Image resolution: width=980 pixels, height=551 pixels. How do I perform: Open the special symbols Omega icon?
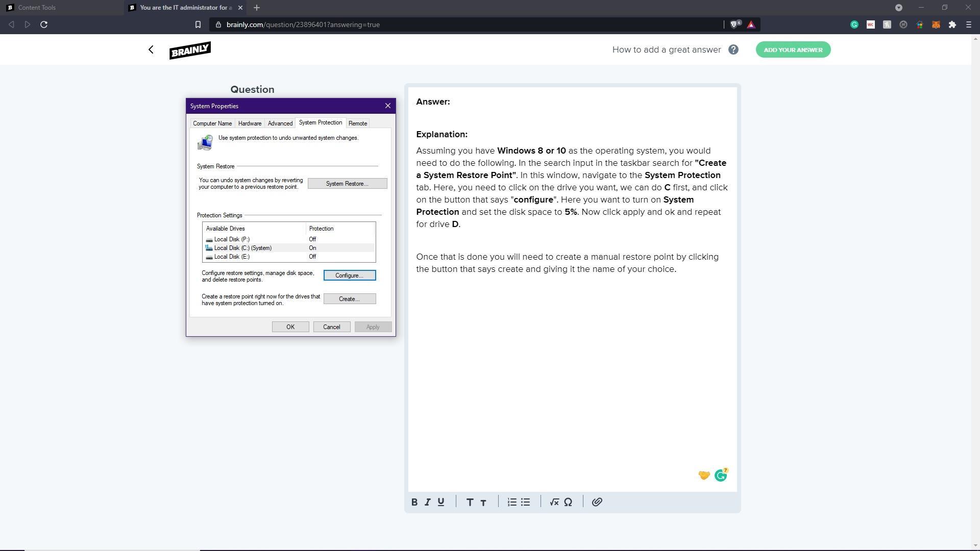568,502
